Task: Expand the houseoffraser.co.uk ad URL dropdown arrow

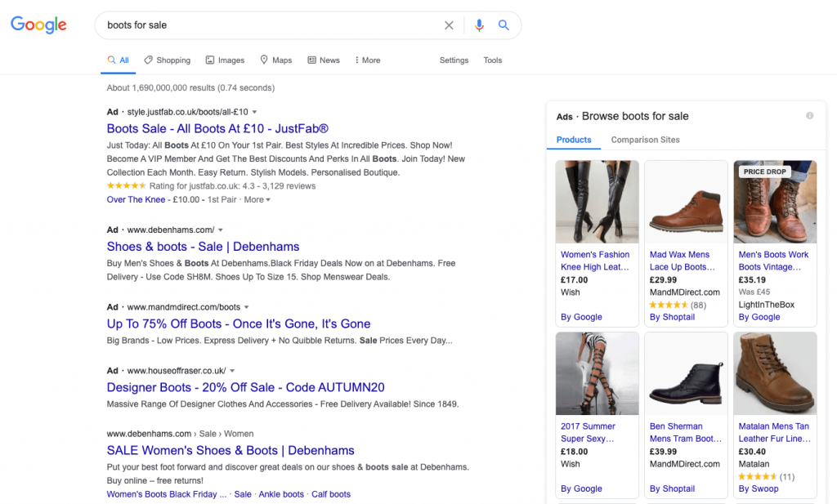Action: [x=232, y=371]
